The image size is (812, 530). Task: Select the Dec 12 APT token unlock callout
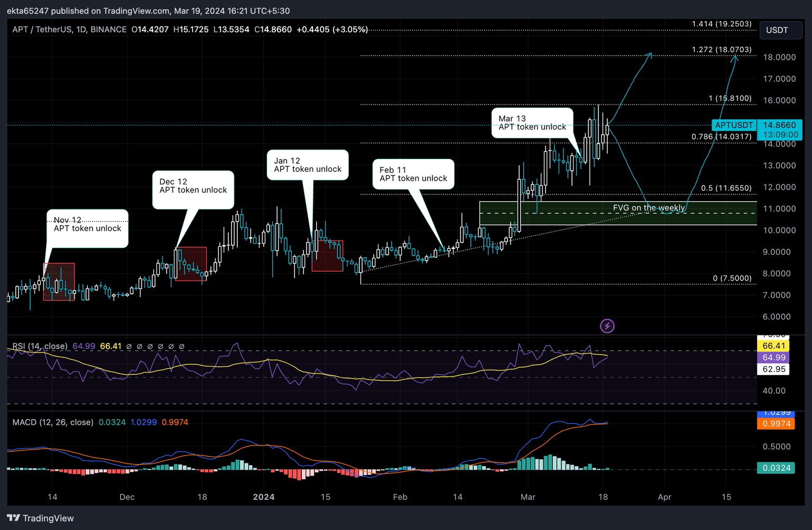point(193,190)
